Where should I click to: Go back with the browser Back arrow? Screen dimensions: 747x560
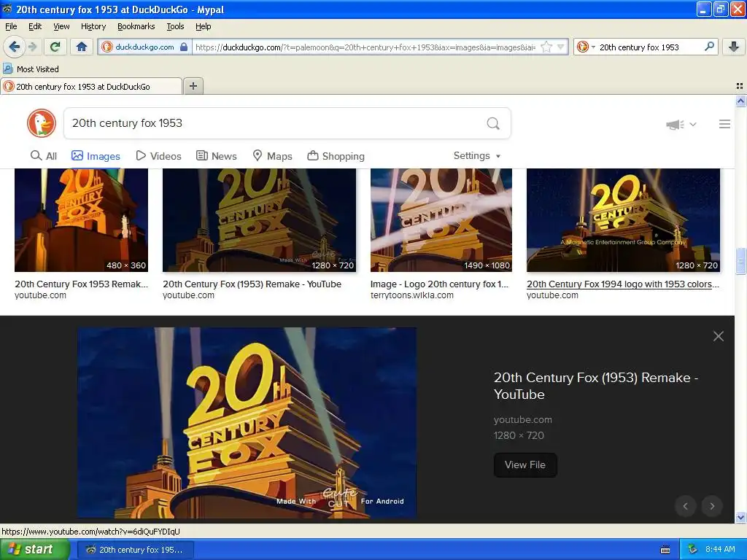coord(14,47)
